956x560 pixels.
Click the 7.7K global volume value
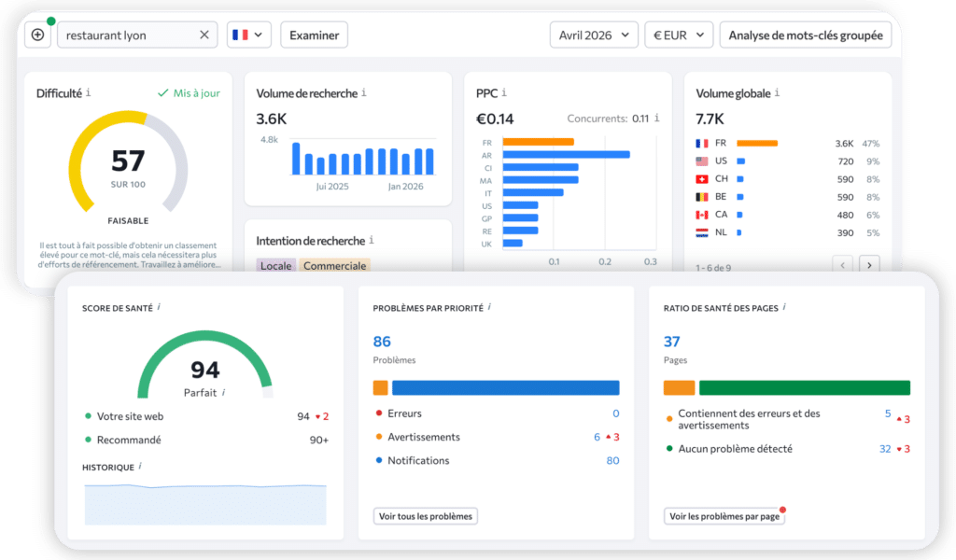[x=710, y=119]
